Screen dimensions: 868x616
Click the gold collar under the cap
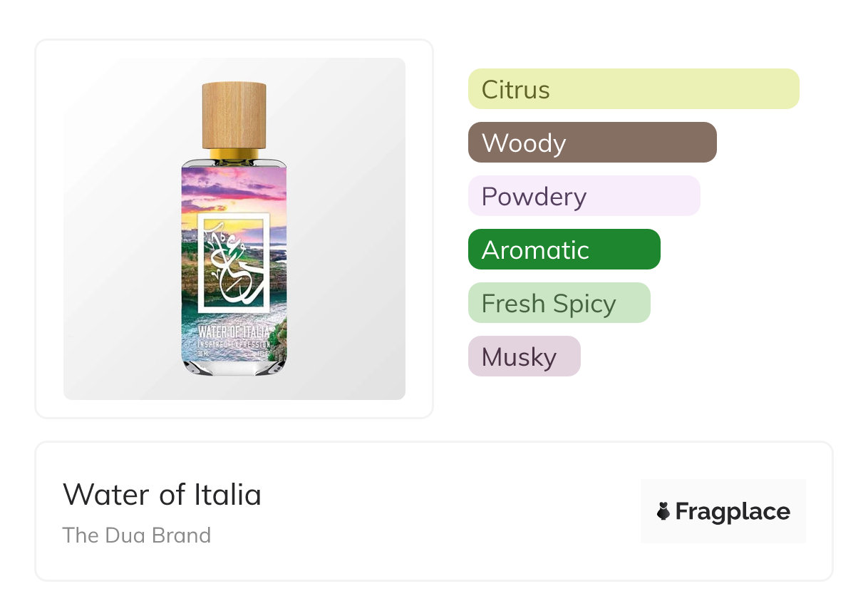click(234, 154)
